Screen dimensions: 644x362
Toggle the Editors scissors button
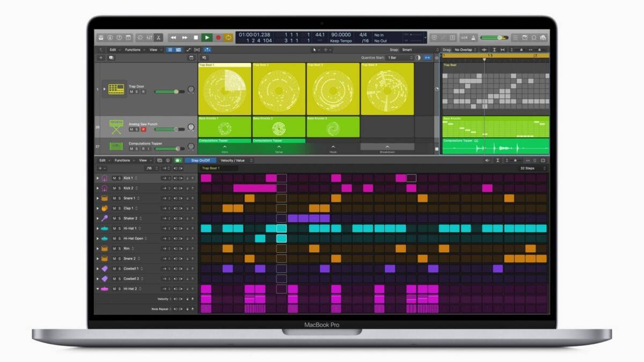(x=158, y=38)
